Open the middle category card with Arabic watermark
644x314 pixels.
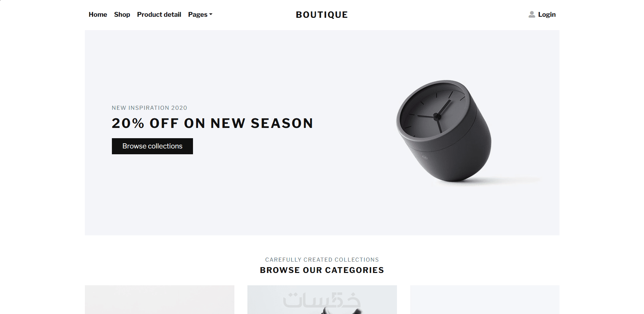point(322,300)
